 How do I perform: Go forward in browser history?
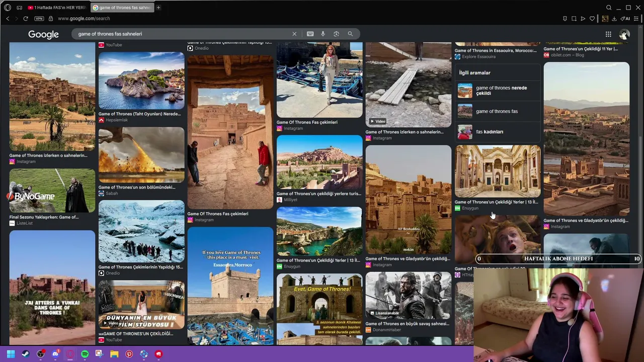pos(17,19)
